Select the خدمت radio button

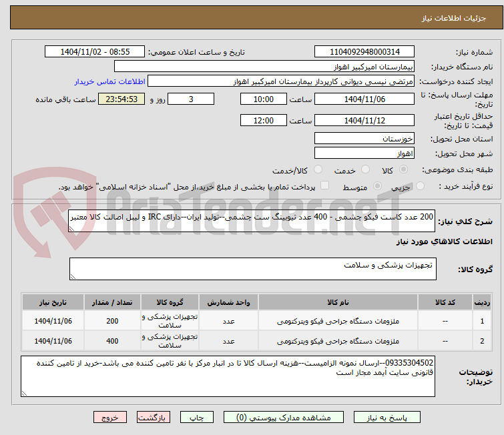coord(365,169)
